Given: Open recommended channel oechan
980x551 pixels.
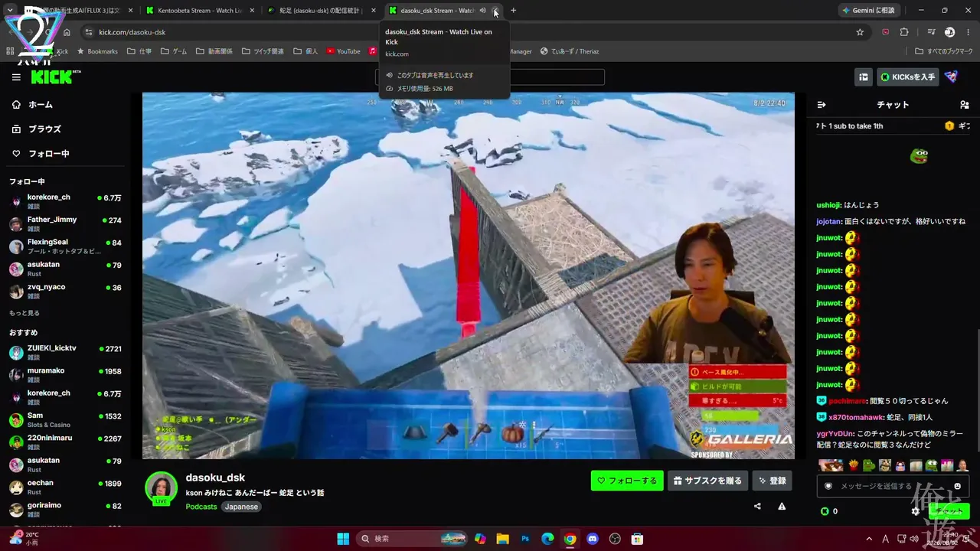Looking at the screenshot, I should 66,487.
